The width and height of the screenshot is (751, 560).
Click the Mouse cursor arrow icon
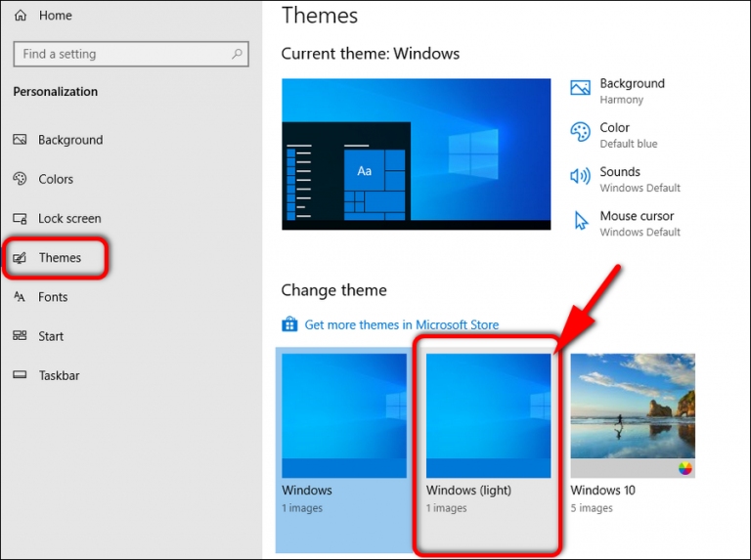(581, 220)
